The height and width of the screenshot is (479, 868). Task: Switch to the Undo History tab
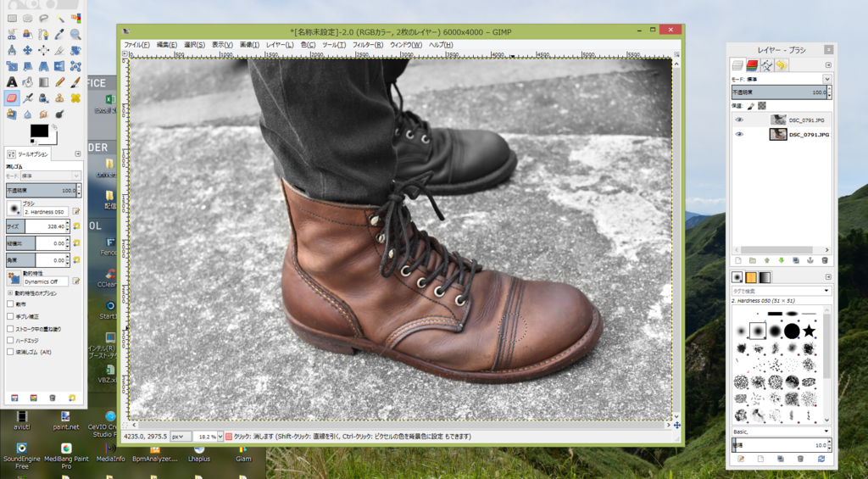782,65
